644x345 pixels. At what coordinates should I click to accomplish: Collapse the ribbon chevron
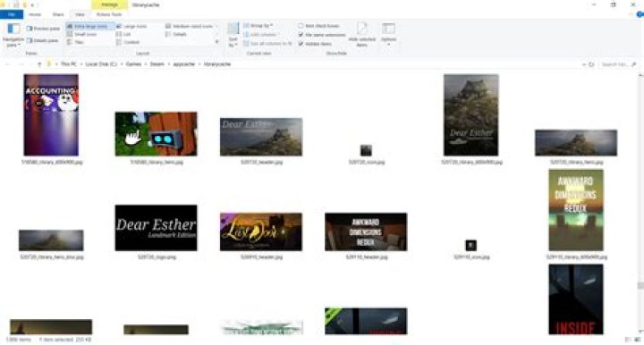click(x=631, y=15)
